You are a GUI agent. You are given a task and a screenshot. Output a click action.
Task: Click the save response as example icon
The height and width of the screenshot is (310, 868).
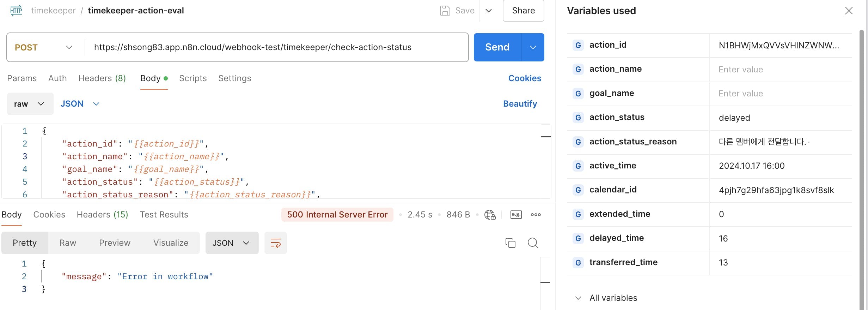516,215
